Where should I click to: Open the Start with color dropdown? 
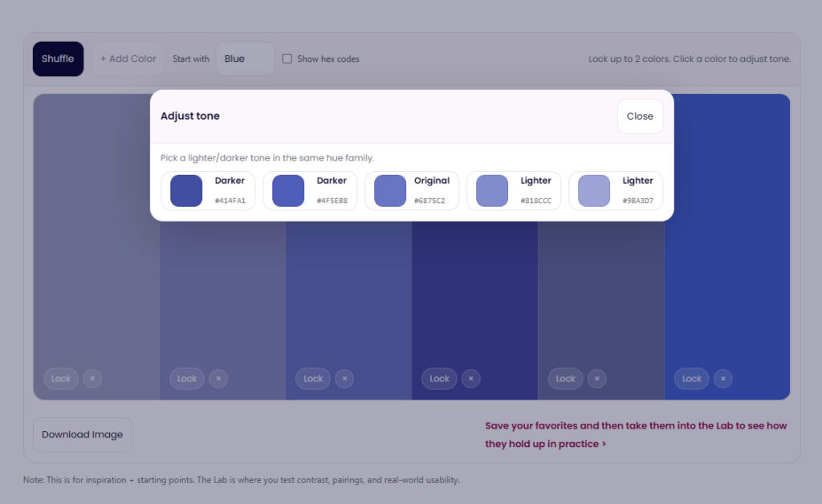[245, 58]
